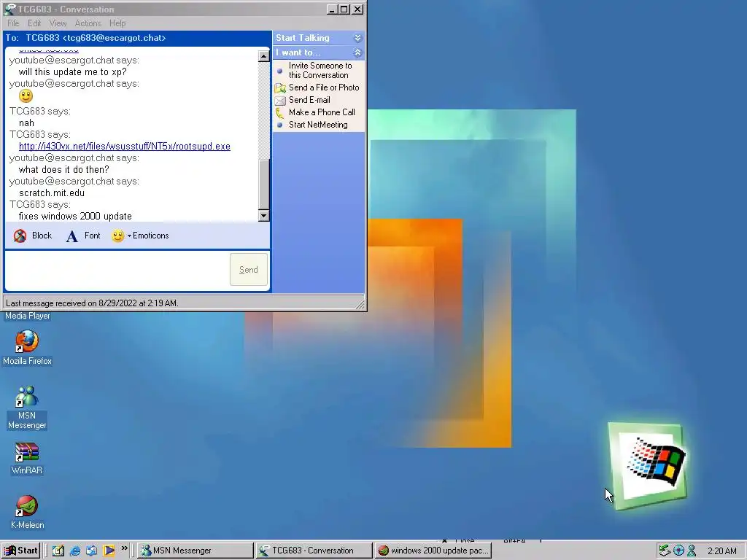Collapse the Start Talking panel
The width and height of the screenshot is (747, 560).
click(357, 38)
